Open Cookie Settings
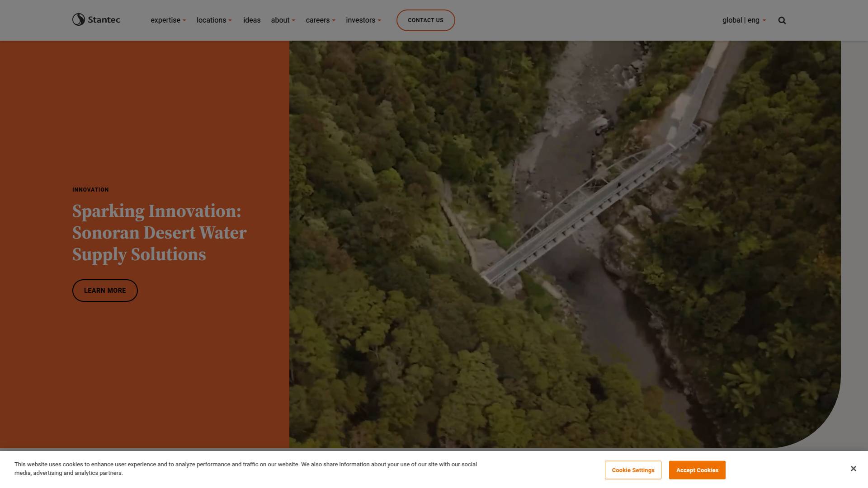868x488 pixels. click(x=632, y=470)
